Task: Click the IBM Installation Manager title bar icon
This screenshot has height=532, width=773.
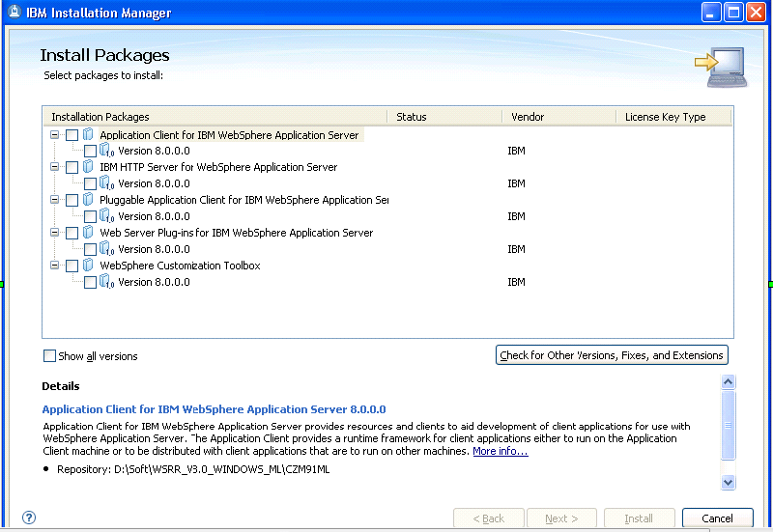Action: click(x=14, y=12)
